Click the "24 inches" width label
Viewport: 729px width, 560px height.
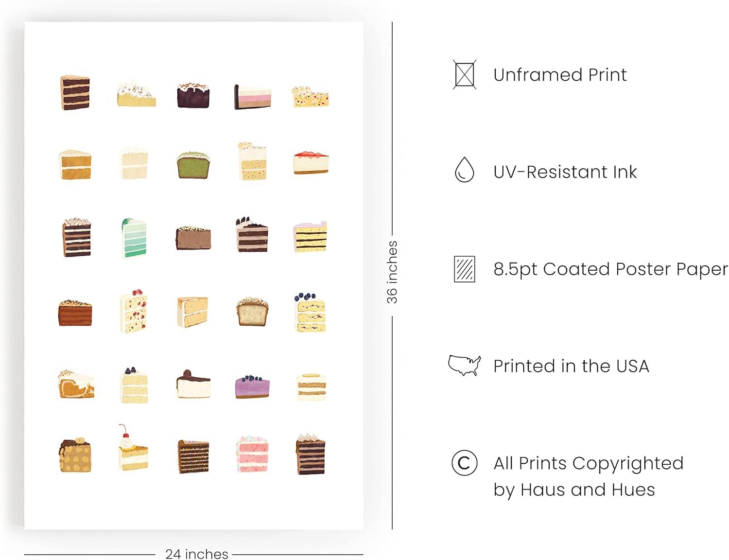pos(196,554)
